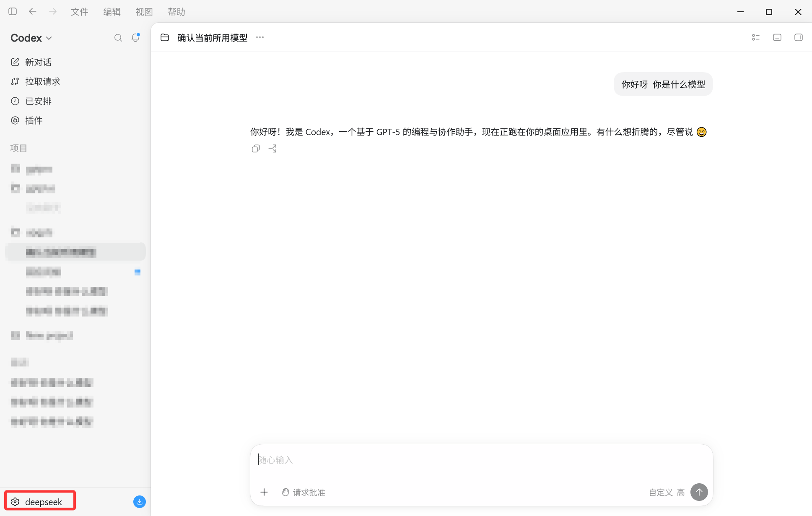The height and width of the screenshot is (516, 812).
Task: Toggle the sidebar panel icon
Action: (13, 12)
